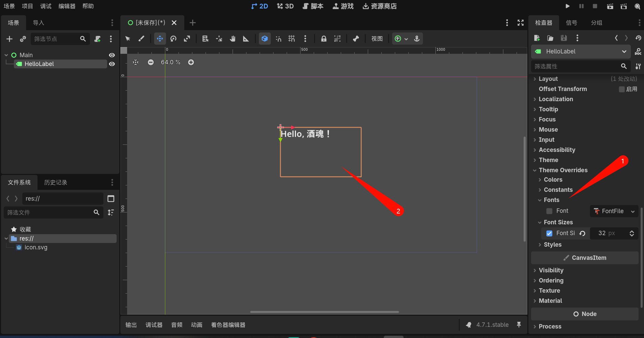
Task: Switch to the Script workspace
Action: [x=313, y=6]
